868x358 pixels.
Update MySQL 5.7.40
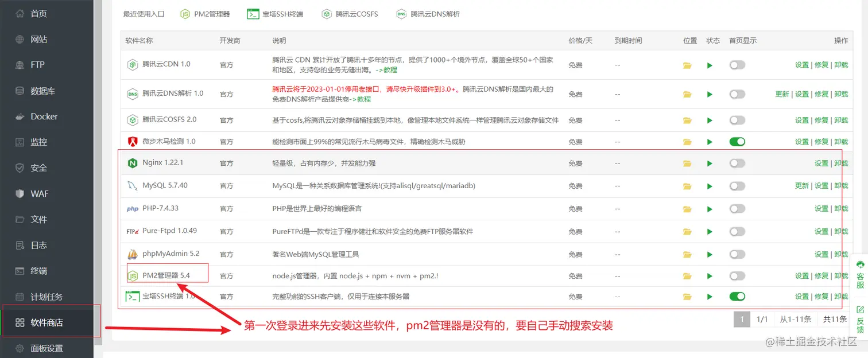click(802, 186)
